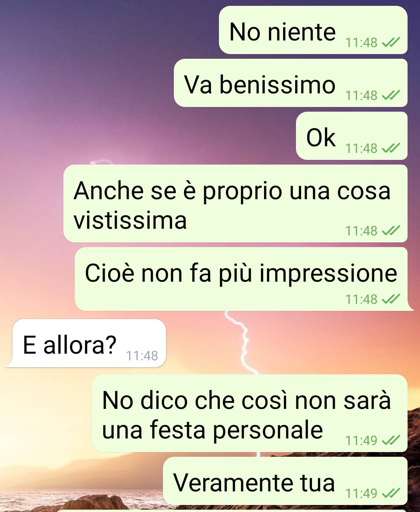Click the double checkmark on 'Va benissimo'
Viewport: 420px width, 512px height.
click(390, 95)
